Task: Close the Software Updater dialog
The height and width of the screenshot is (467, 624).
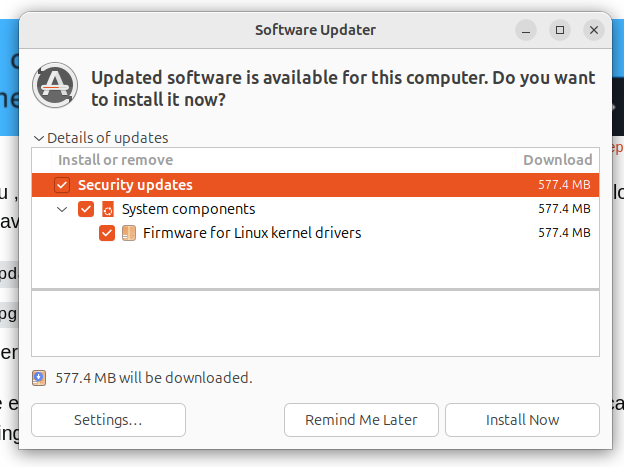Action: [x=594, y=30]
